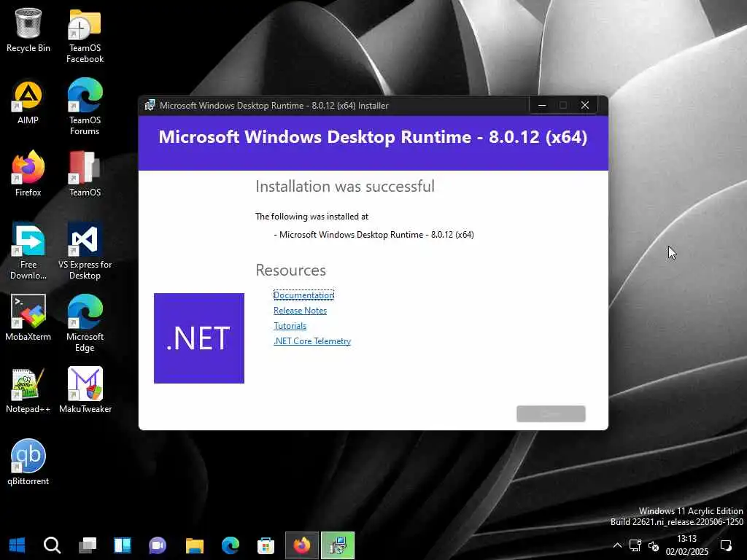Screen dimensions: 747x560
Task: Open network status tray icon
Action: pos(635,545)
